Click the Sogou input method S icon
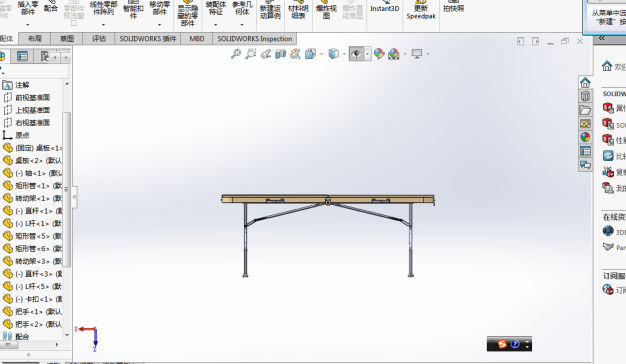626x364 pixels. (x=501, y=344)
